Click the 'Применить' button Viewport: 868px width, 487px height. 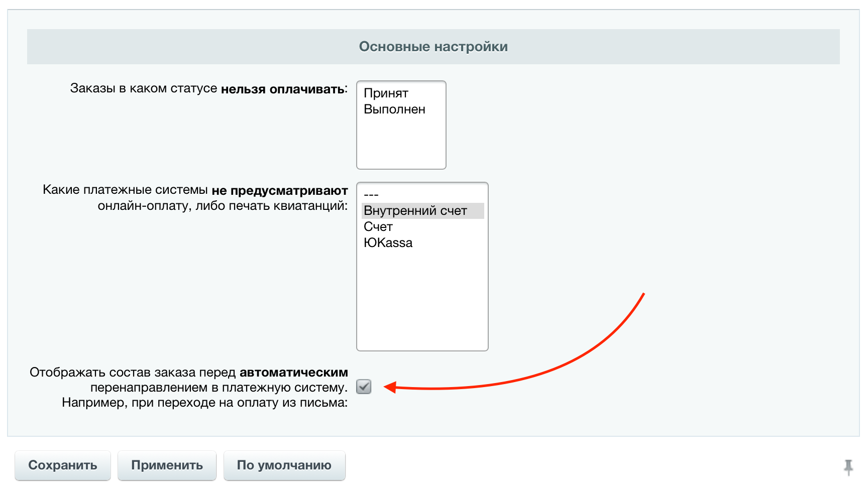[x=167, y=465]
